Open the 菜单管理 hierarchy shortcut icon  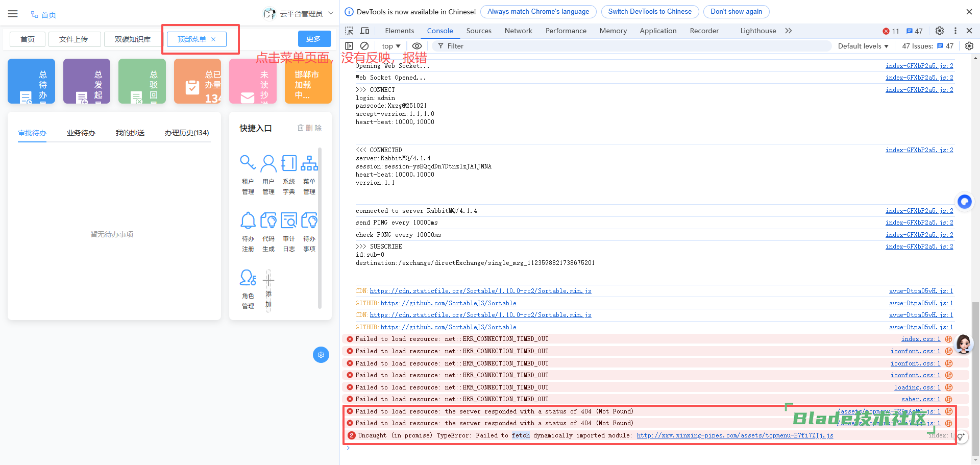309,163
